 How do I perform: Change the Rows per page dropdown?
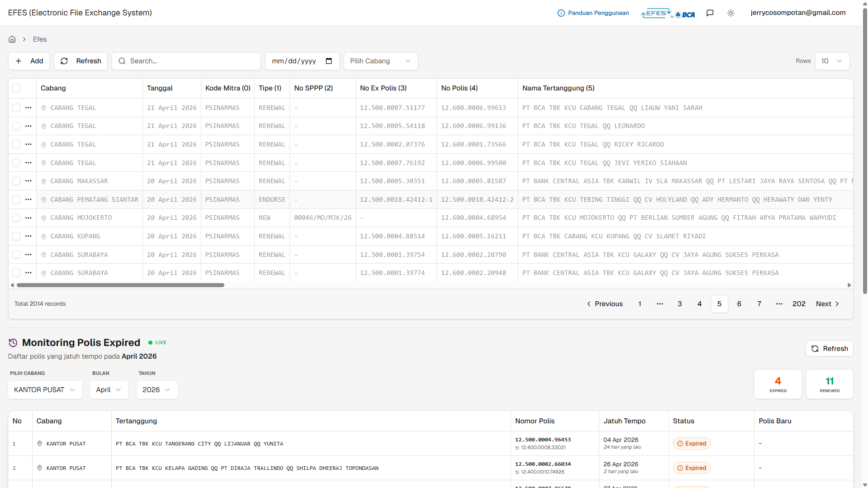pyautogui.click(x=832, y=61)
